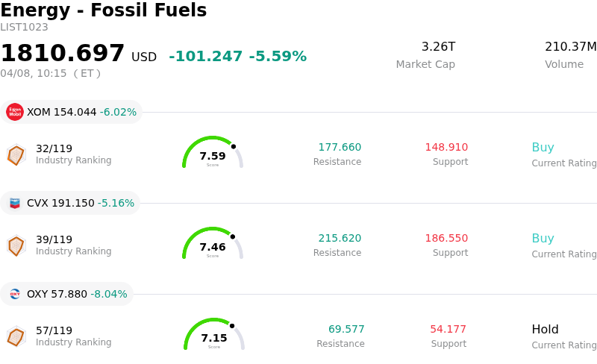The height and width of the screenshot is (364, 597).
Task: Select the CVX score gauge 7.46
Action: pos(213,244)
